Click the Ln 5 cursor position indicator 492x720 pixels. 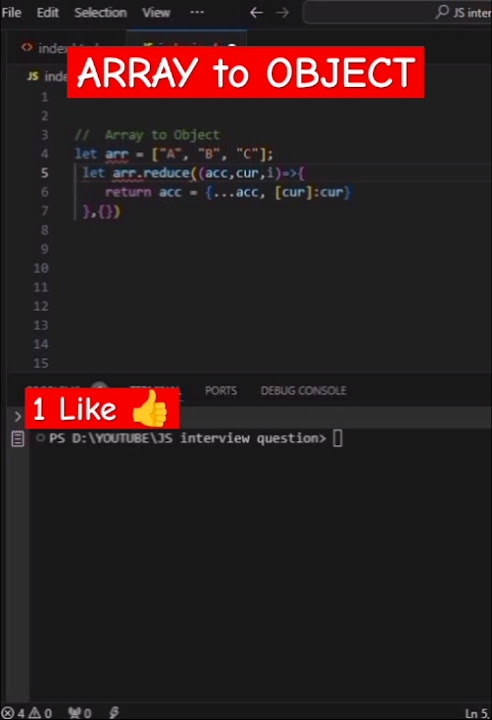tap(478, 714)
